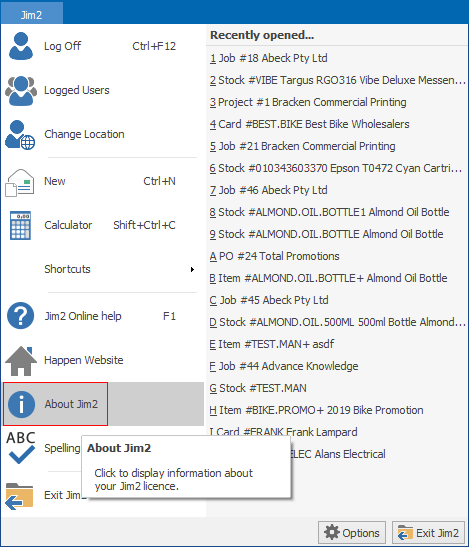Image resolution: width=469 pixels, height=547 pixels.
Task: Select the Jim2 tab at top
Action: click(x=31, y=15)
